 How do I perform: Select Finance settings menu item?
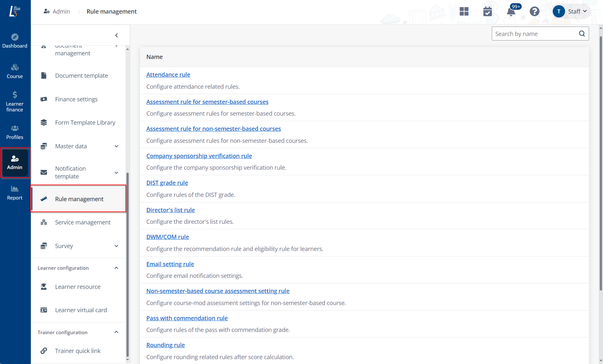76,99
